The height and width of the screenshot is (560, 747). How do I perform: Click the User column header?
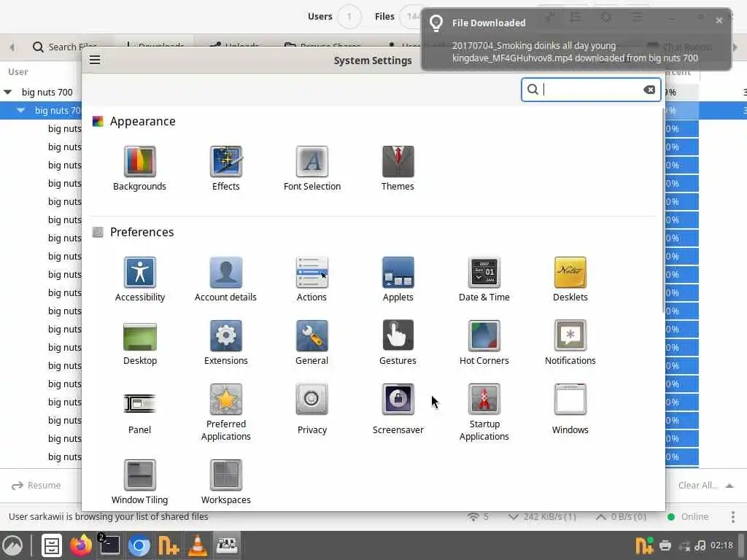click(18, 72)
